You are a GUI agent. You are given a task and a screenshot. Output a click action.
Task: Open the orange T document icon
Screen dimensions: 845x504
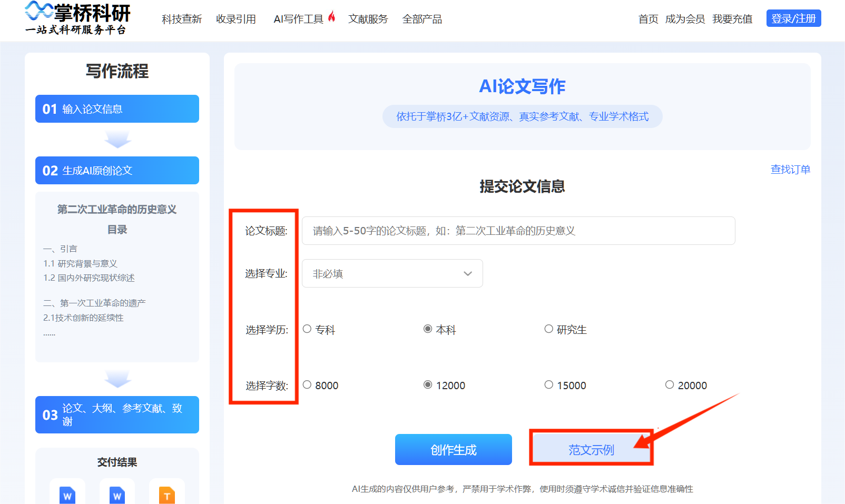[166, 495]
